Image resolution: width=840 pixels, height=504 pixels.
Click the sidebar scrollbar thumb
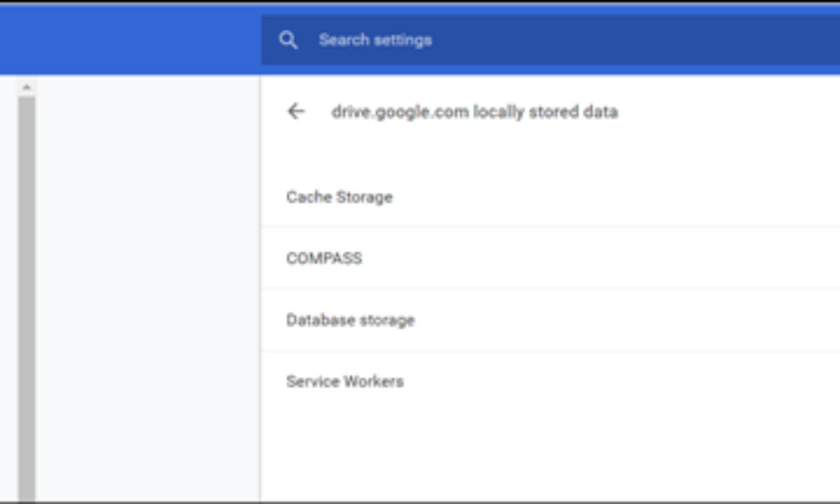tap(27, 294)
